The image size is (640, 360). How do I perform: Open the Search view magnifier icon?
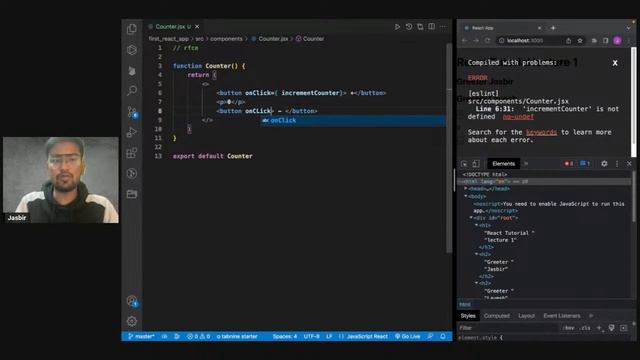[x=131, y=90]
